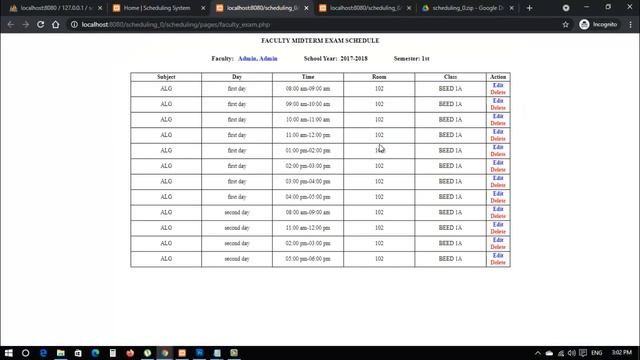The image size is (640, 360).
Task: Edit the first day 09:00 am-10:00 am exam
Action: click(498, 101)
